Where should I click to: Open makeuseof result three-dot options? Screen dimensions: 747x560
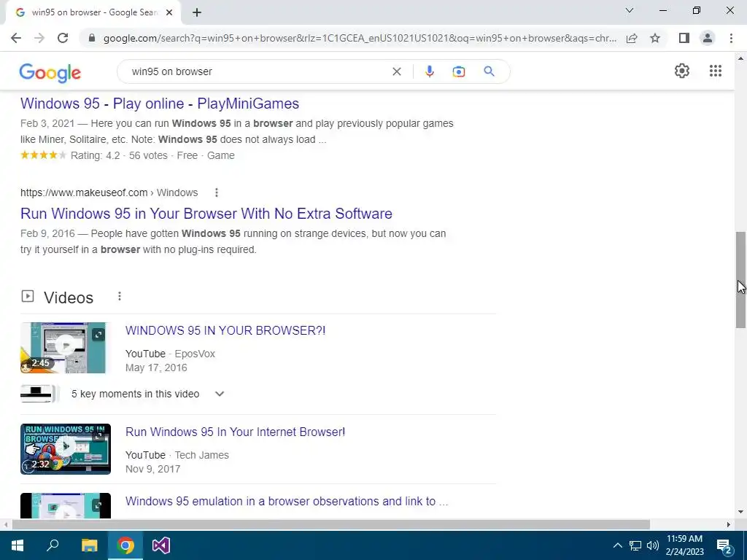click(x=216, y=192)
